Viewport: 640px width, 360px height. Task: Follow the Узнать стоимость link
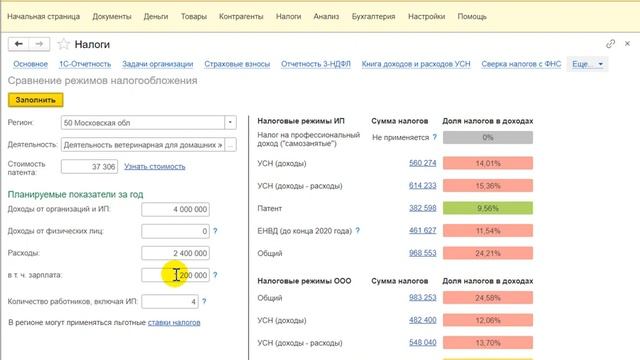(155, 167)
